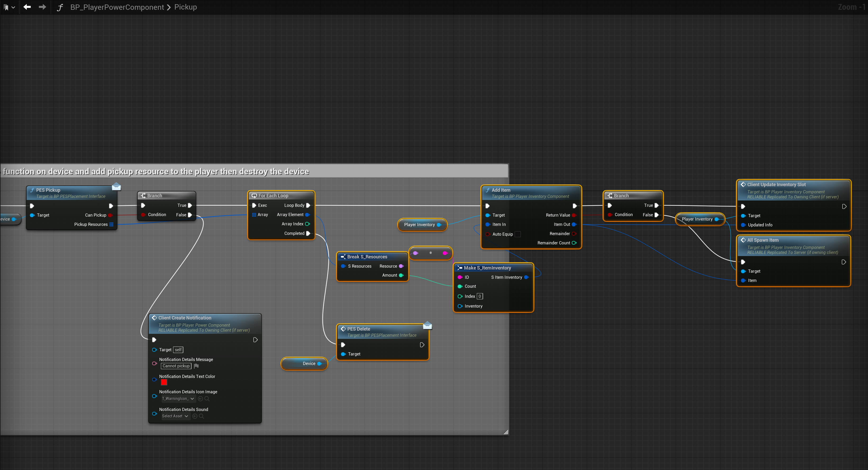Click the BP_PlayerPowerComponent breadcrumb

[x=117, y=7]
